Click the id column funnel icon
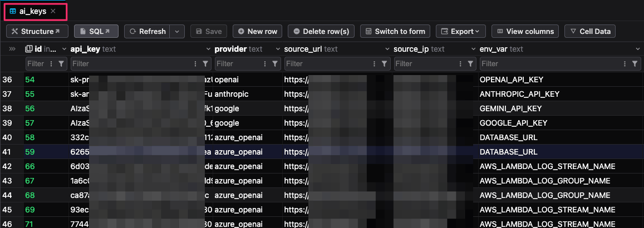Viewport: 644px width, 228px height. [61, 63]
